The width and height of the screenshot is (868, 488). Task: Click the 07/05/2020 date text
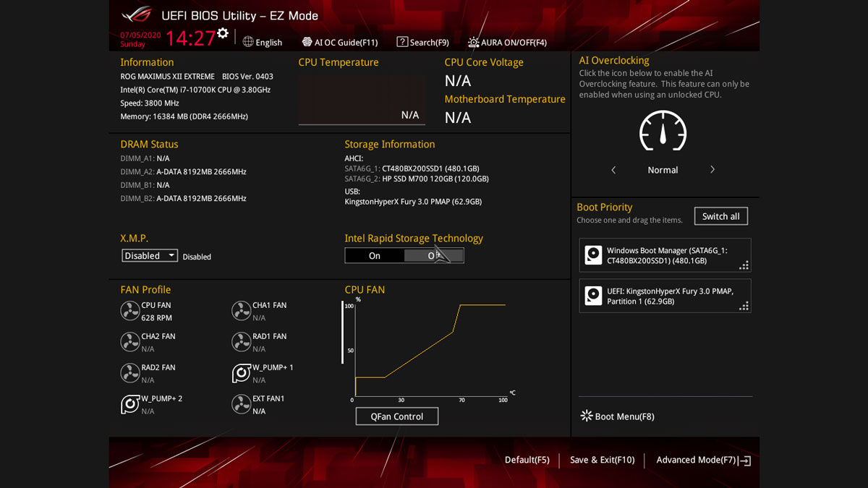pos(140,35)
